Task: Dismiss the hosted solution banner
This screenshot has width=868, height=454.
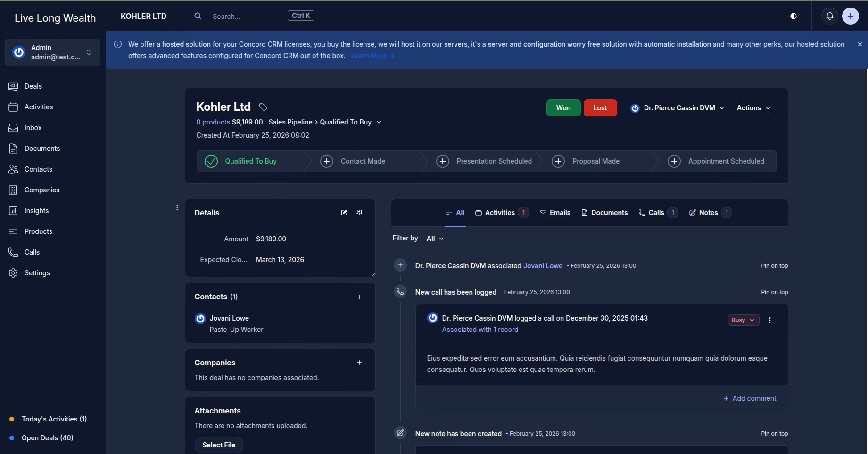Action: [860, 44]
